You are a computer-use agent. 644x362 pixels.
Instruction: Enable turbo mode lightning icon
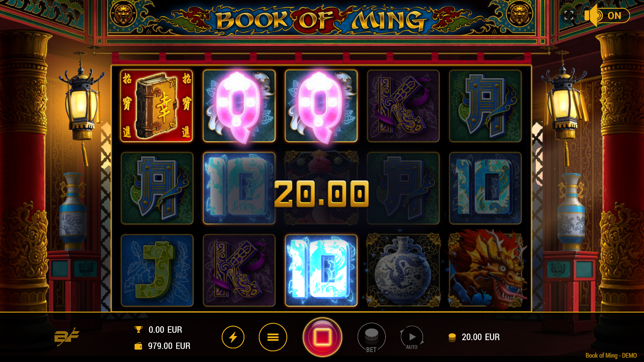click(233, 337)
